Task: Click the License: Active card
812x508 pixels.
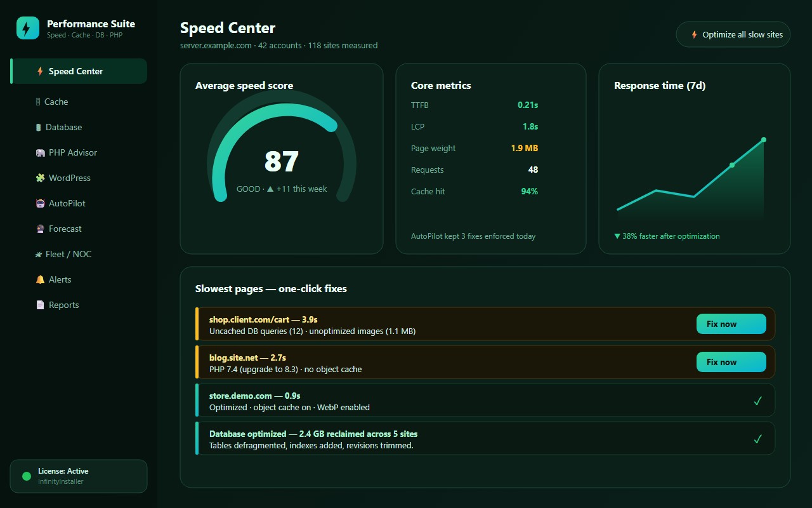Action: pos(79,476)
